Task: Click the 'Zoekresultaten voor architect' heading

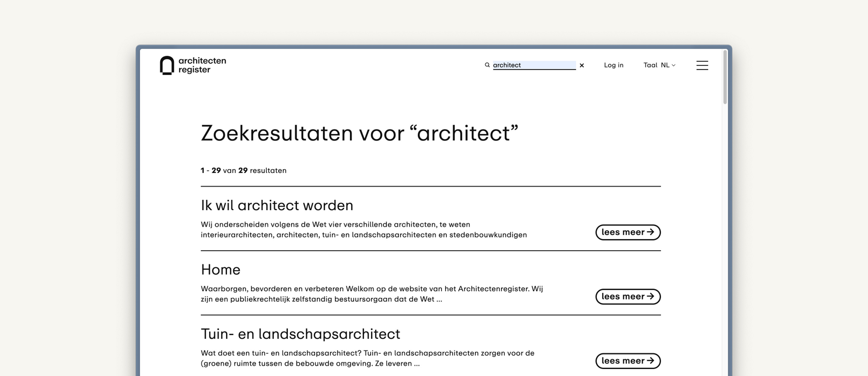Action: pyautogui.click(x=359, y=133)
